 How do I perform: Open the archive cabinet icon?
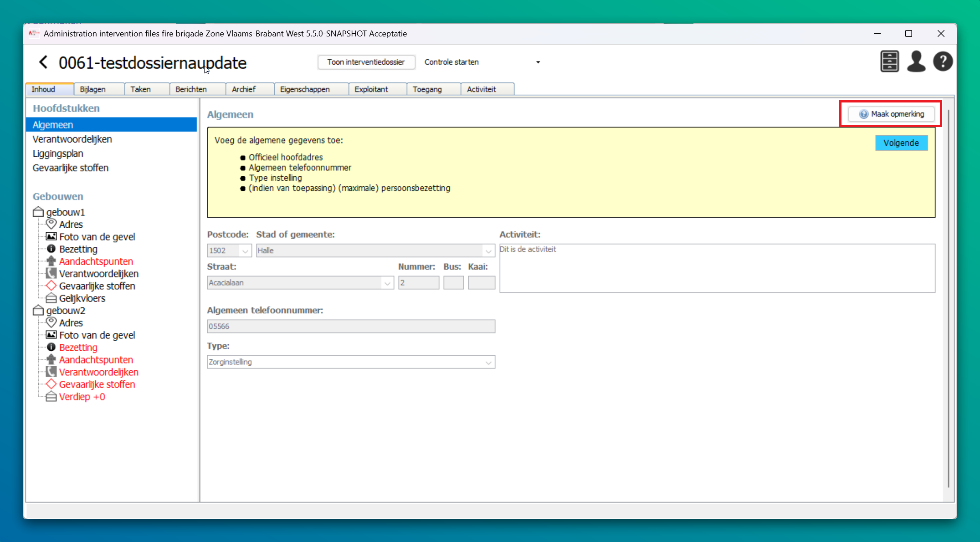[889, 61]
